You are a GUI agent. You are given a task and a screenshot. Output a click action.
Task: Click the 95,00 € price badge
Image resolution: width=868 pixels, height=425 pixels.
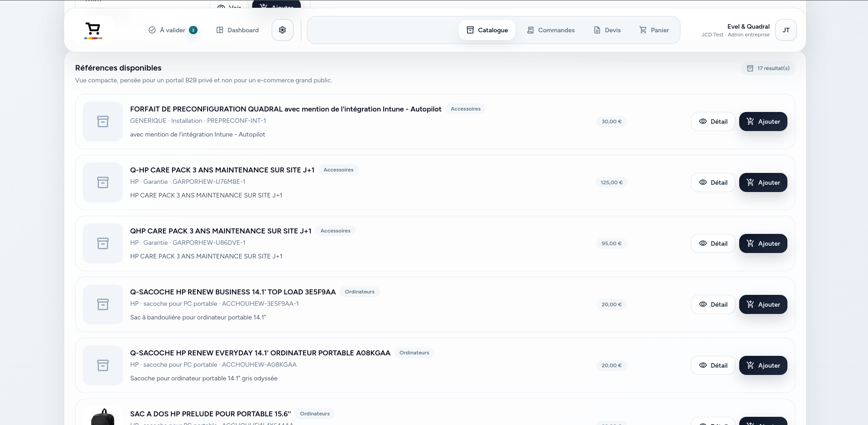tap(612, 243)
